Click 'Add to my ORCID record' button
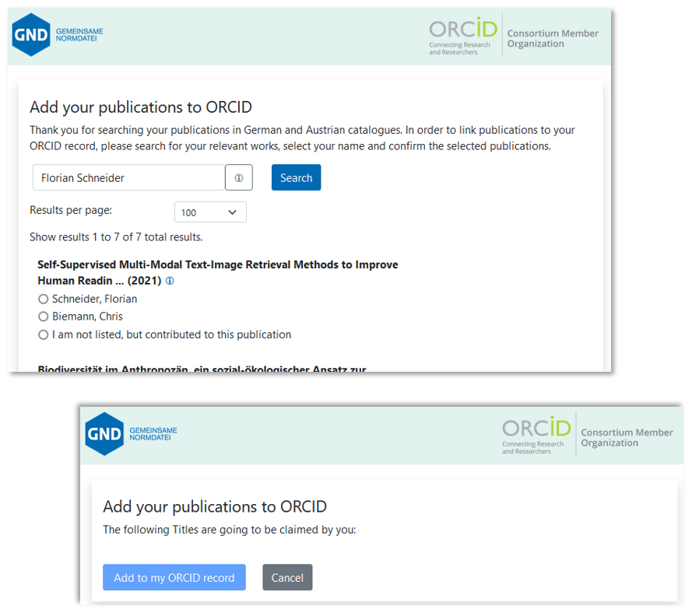692x616 pixels. [x=174, y=577]
